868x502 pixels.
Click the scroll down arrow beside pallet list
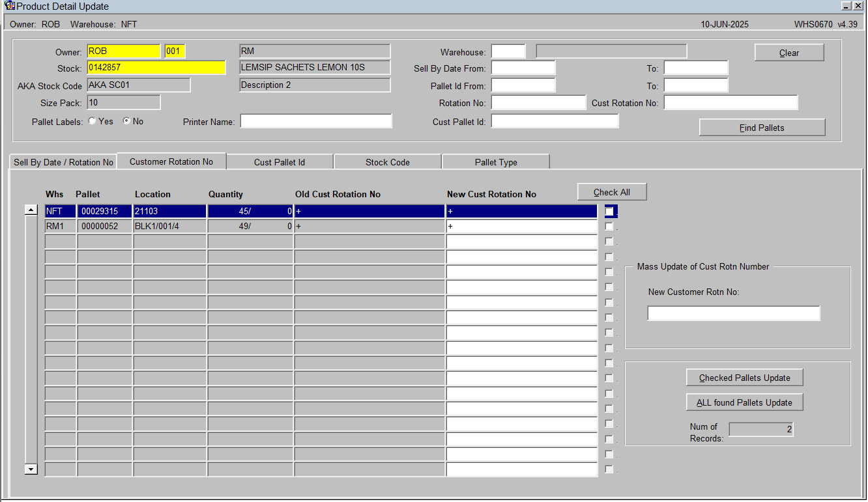[x=31, y=469]
